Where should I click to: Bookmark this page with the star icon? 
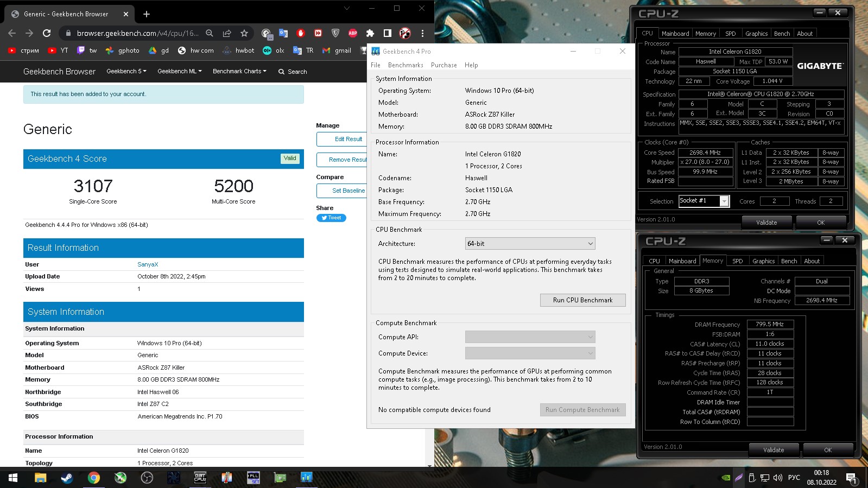click(244, 33)
